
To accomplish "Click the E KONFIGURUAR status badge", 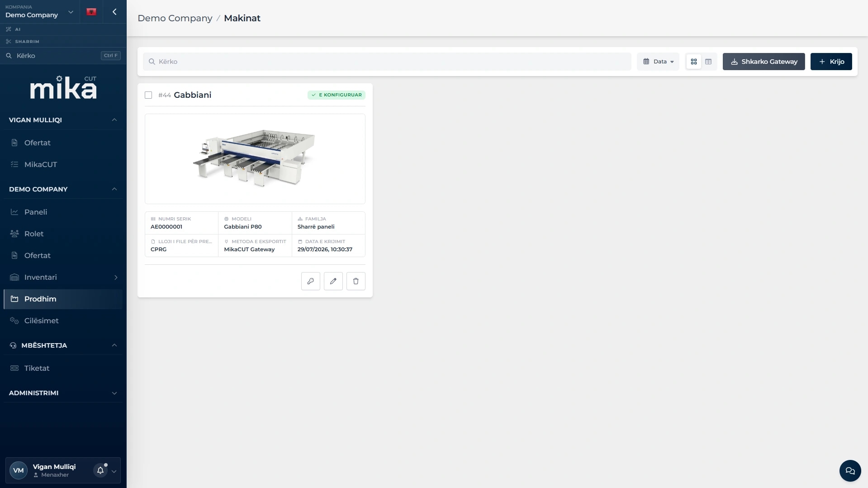I will coord(337,95).
